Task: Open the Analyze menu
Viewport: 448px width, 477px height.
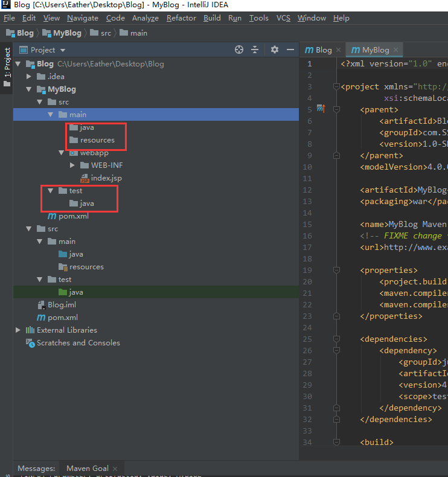Action: pyautogui.click(x=146, y=18)
